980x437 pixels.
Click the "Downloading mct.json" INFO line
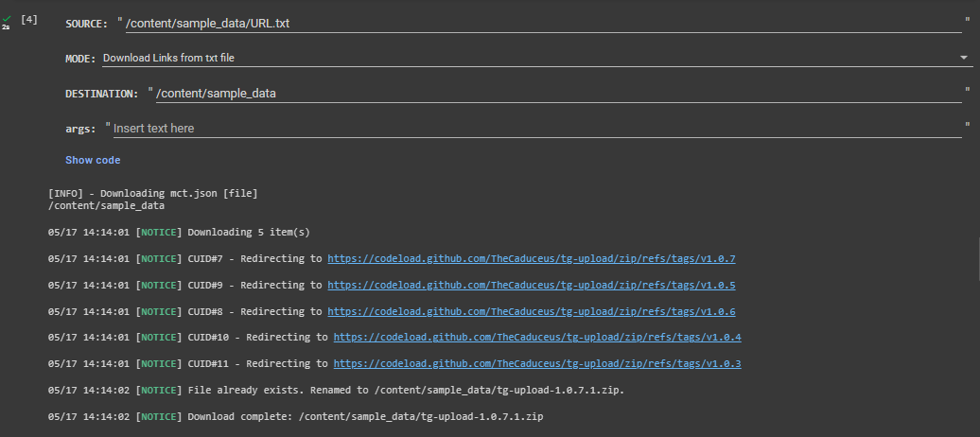(x=152, y=193)
